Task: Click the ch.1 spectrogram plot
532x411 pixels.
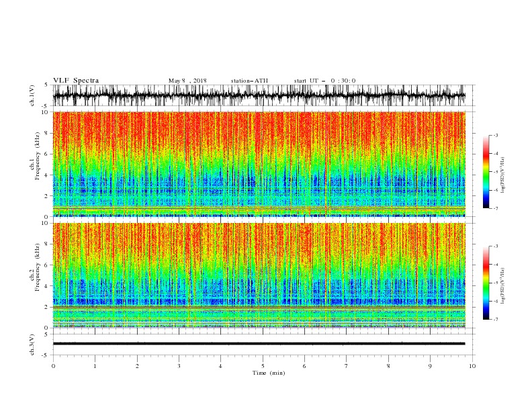Action: (x=259, y=164)
